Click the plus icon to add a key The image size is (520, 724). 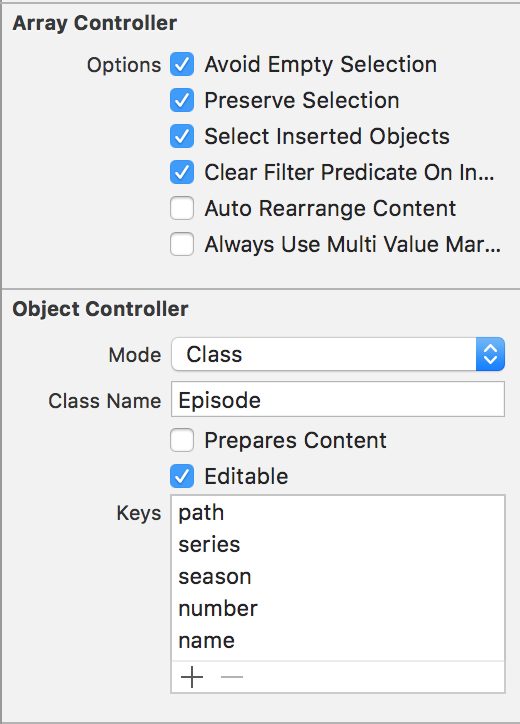(x=192, y=677)
